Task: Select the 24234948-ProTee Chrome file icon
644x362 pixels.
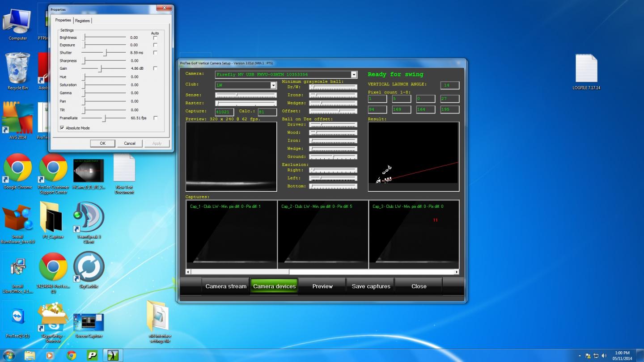Action: (x=53, y=273)
